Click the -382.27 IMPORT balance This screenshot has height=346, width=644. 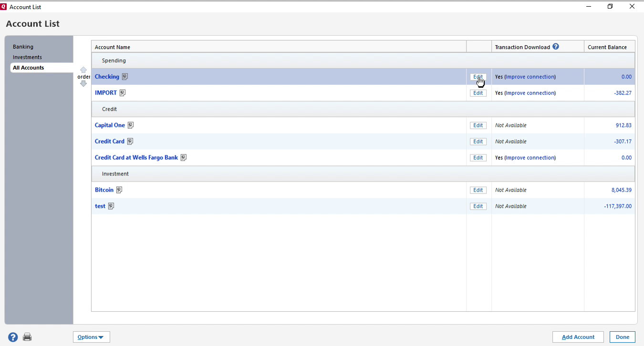(623, 93)
